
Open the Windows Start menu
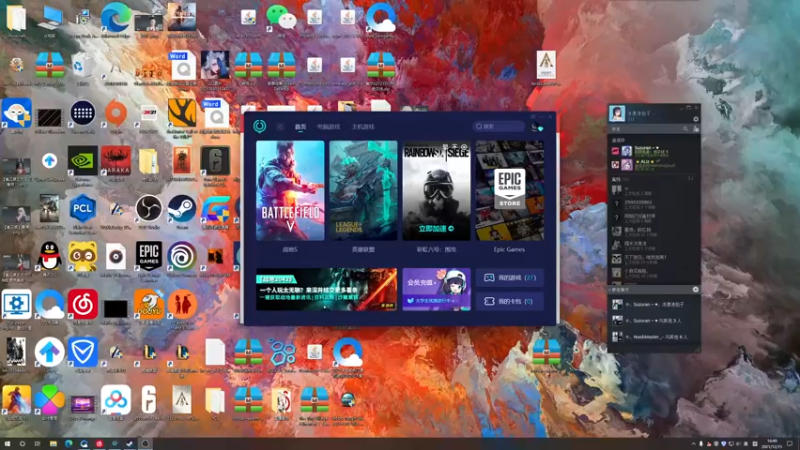[x=7, y=444]
